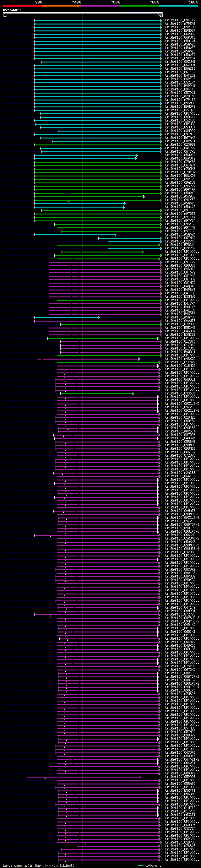This screenshot has width=201, height=868.
Task: Open hit UniRef100_Q0DK44
Action: (x=180, y=117)
